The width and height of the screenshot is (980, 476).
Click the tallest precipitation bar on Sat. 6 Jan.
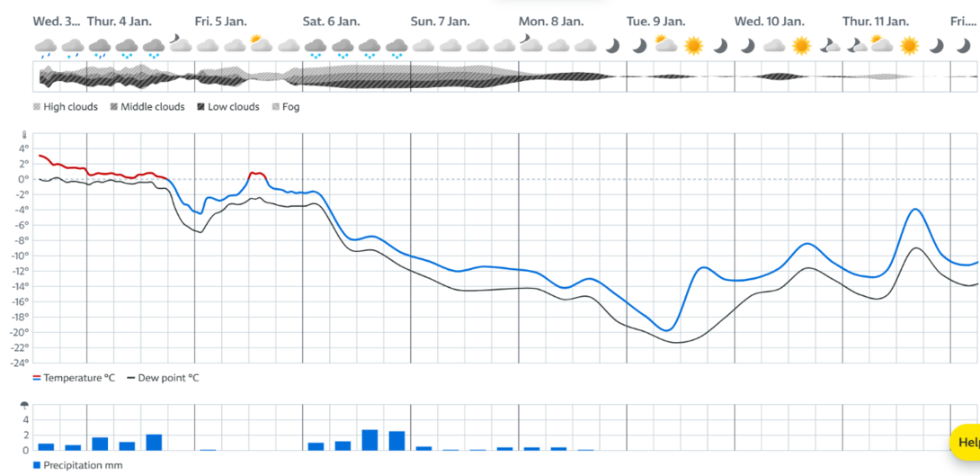pyautogui.click(x=370, y=440)
